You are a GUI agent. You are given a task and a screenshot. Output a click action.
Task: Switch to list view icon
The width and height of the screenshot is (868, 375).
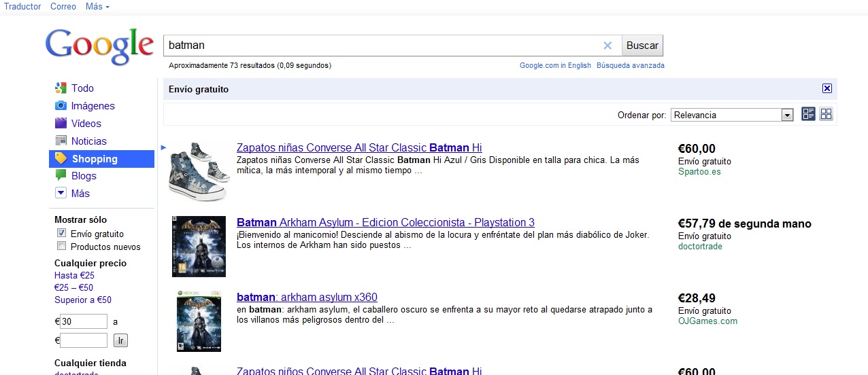(808, 114)
